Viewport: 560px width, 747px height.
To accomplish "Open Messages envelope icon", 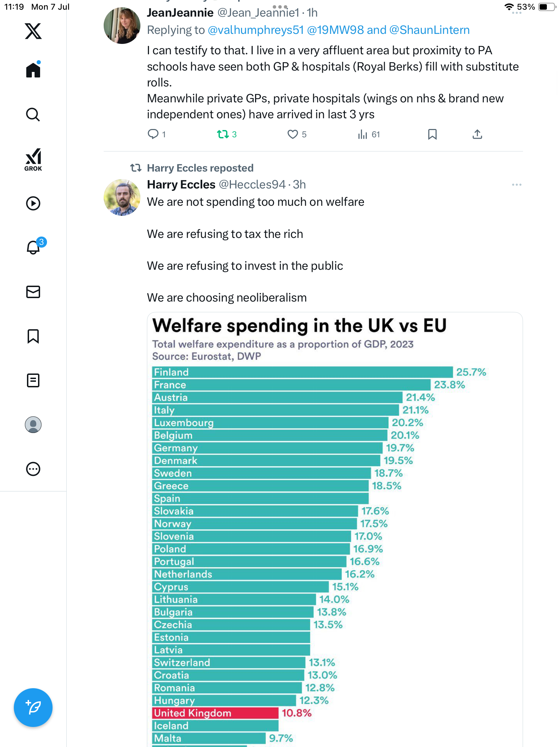I will tap(33, 292).
